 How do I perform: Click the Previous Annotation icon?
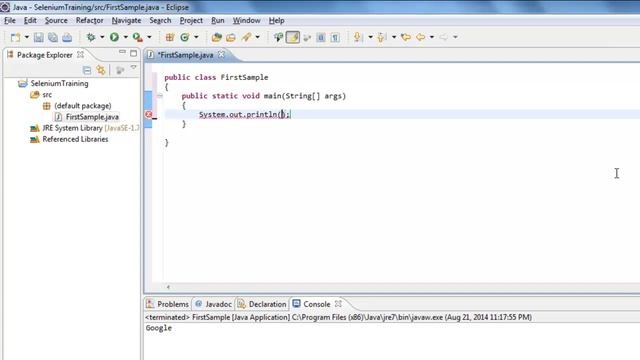(382, 38)
